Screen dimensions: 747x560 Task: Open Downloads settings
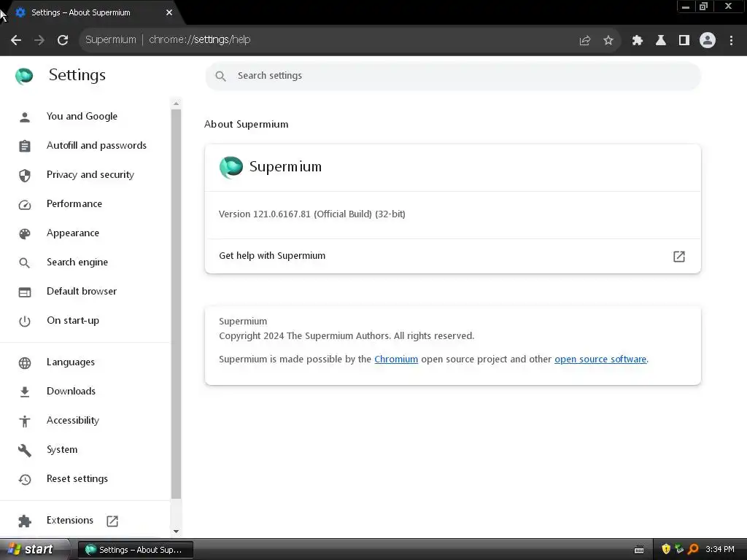71,391
